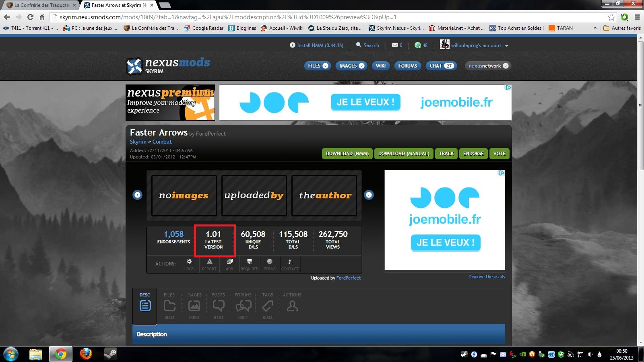Switch to the FORUMS tab of the mod
This screenshot has height=362, width=644.
coord(243,306)
